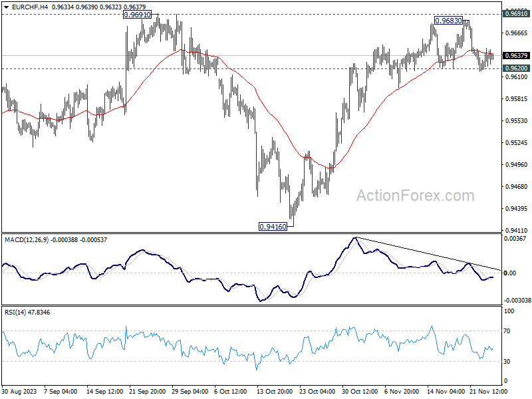Select the current price tag 0.96379
Image resolution: width=532 pixels, height=399 pixels.
(516, 55)
